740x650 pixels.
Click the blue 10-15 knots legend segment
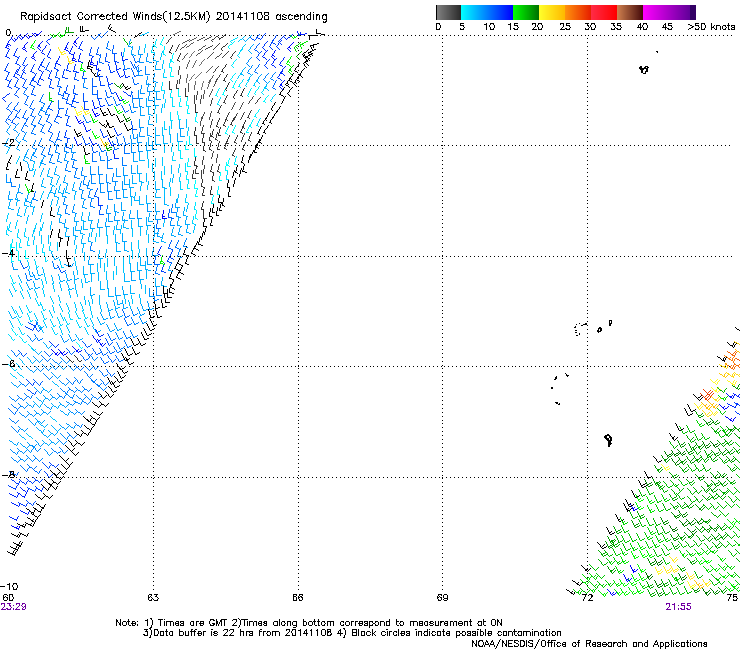click(500, 12)
